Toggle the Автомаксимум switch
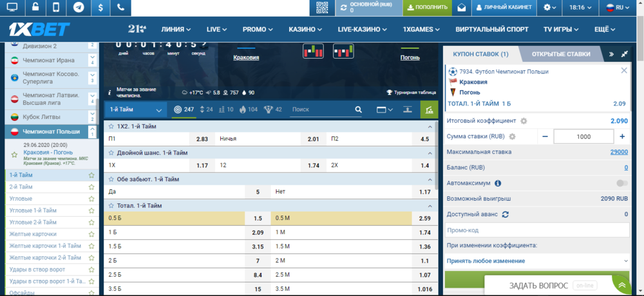 coord(622,183)
